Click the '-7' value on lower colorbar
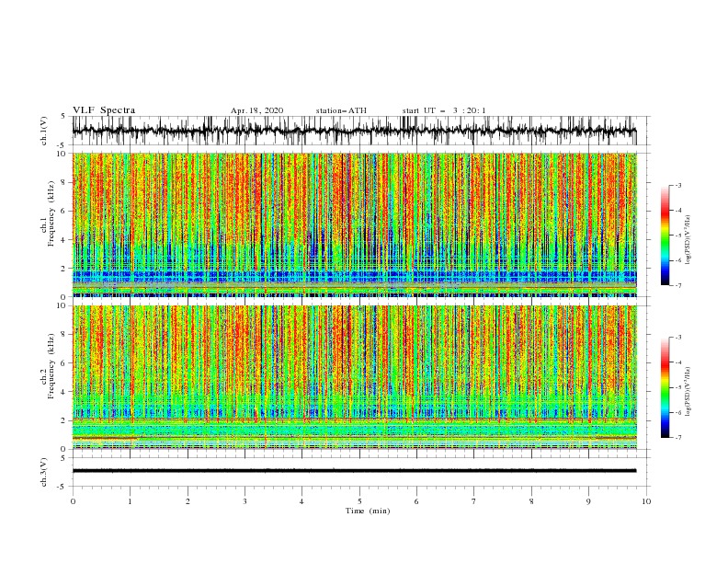Viewport: 728px width, 563px height. click(x=677, y=437)
